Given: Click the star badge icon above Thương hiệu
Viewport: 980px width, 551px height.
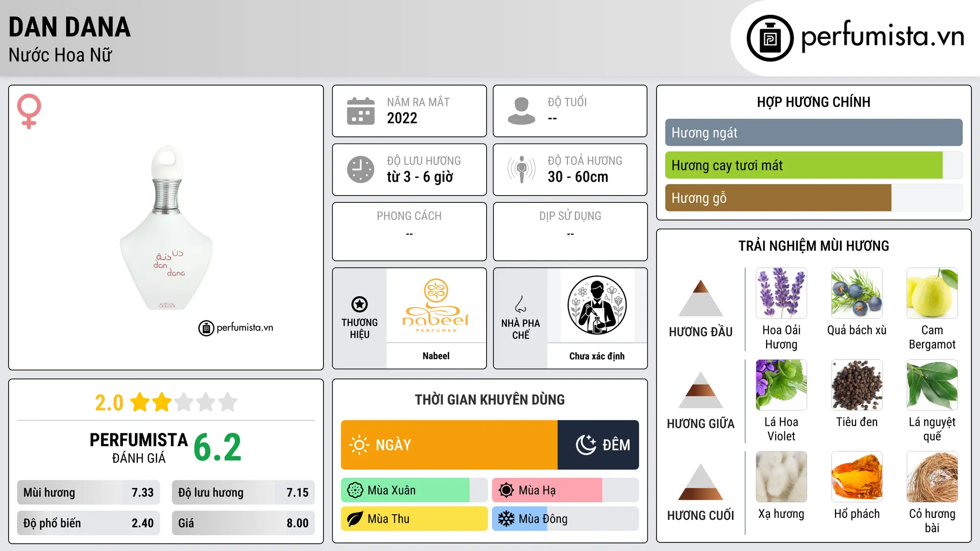Looking at the screenshot, I should (359, 304).
